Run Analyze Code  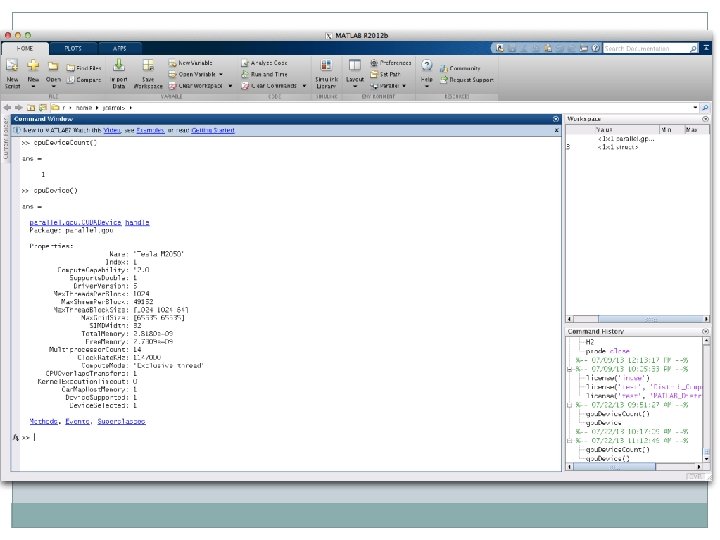264,63
